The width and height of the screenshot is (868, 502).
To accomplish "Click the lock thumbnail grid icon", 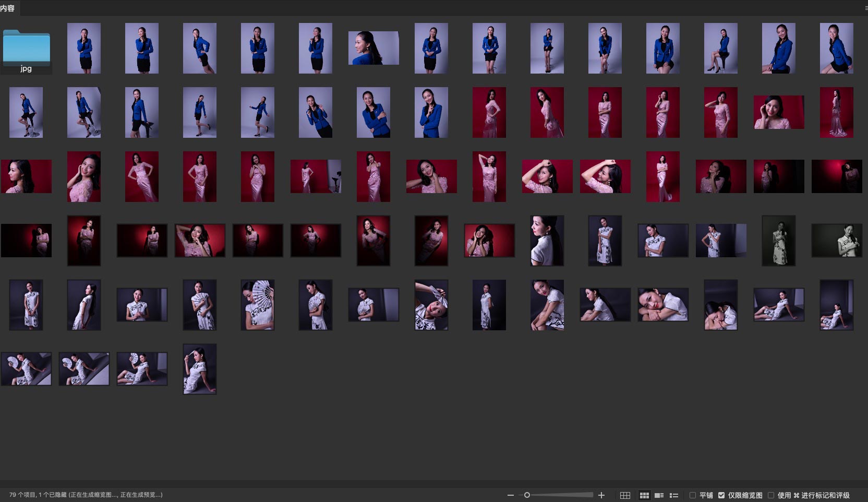I will coord(625,495).
